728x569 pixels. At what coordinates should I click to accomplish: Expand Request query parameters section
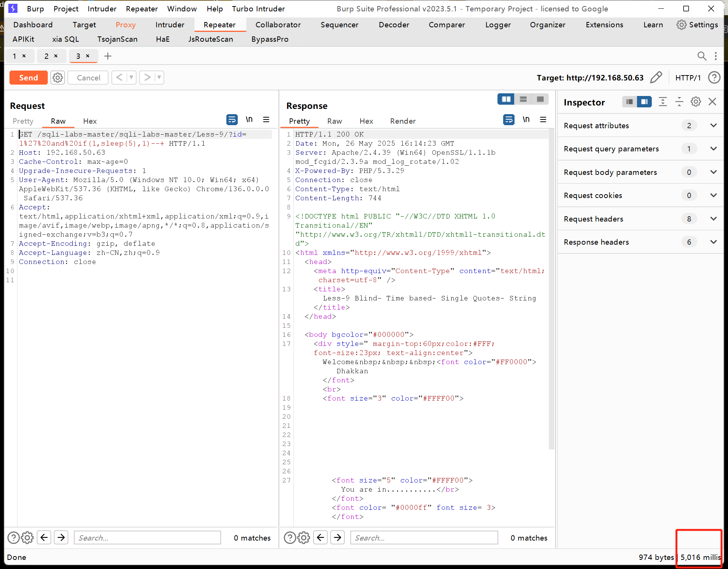tap(713, 149)
